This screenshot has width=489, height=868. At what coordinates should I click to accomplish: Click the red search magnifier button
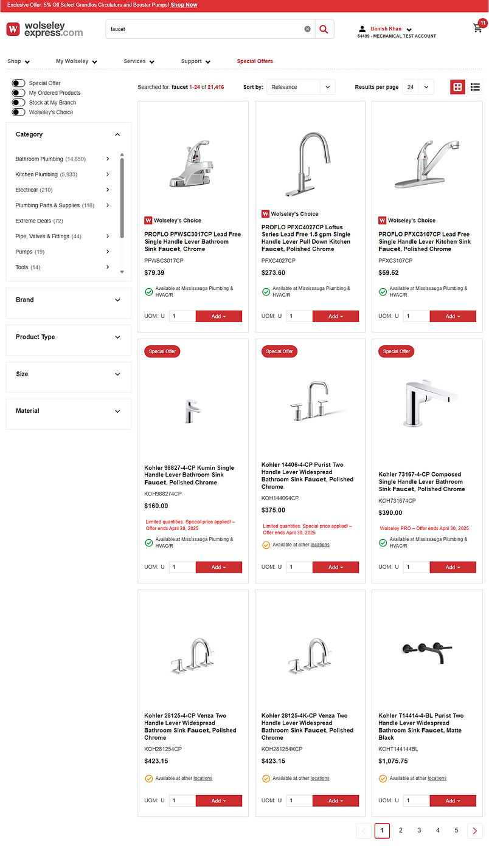(x=324, y=29)
